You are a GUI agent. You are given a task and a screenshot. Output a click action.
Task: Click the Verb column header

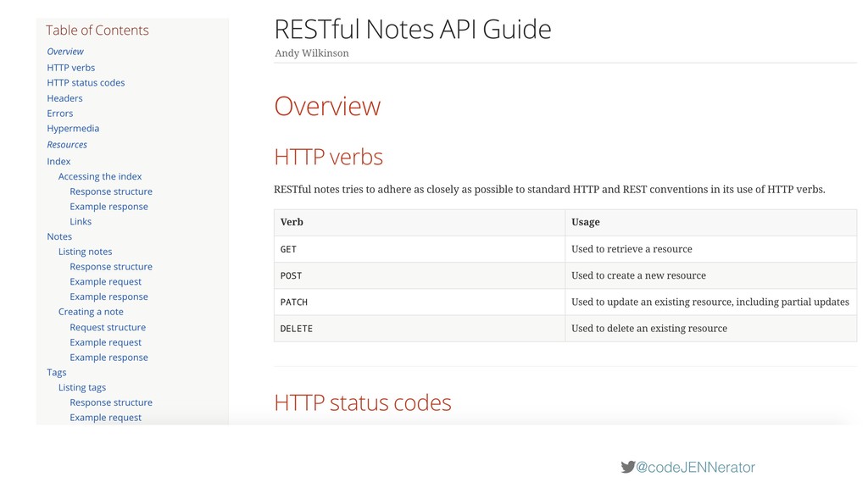(x=420, y=223)
